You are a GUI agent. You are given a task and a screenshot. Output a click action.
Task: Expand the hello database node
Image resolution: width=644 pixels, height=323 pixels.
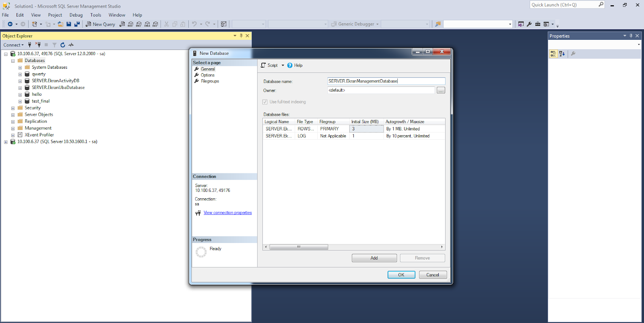click(20, 95)
